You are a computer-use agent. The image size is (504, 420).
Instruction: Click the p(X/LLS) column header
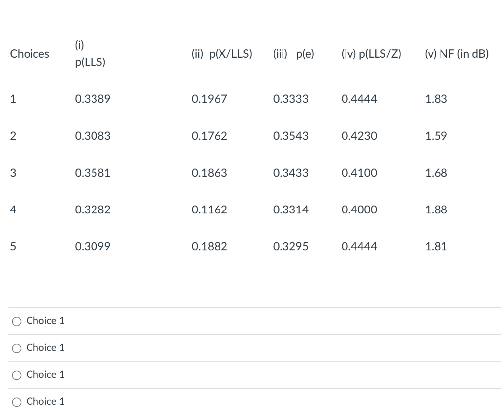(x=222, y=54)
